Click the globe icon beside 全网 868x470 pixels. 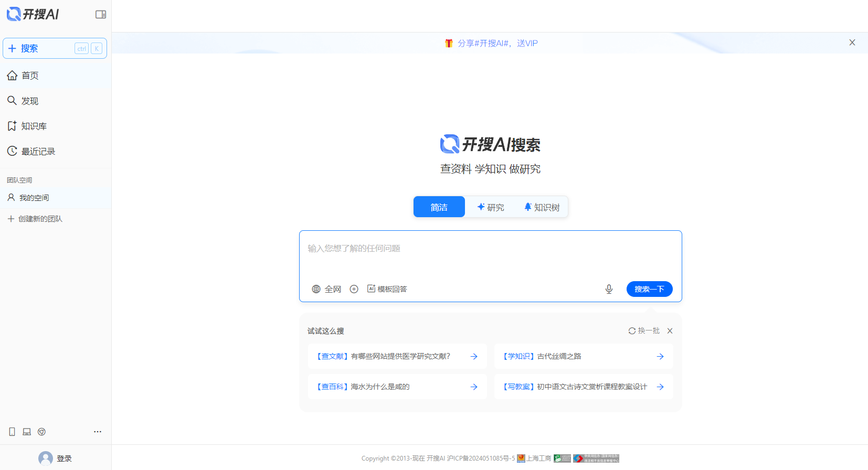(316, 289)
